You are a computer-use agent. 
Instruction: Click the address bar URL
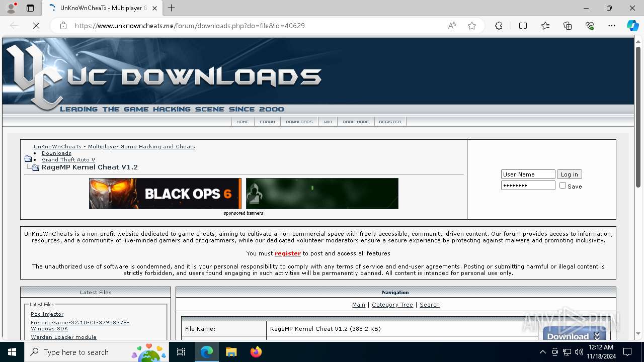click(190, 26)
